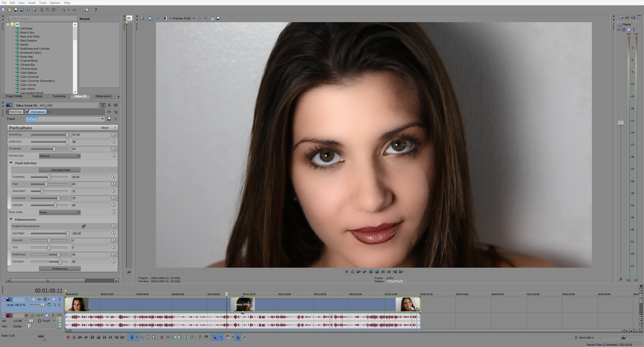Select the Normal Edit Tool in timeline toolbar
This screenshot has height=347, width=644.
[x=132, y=337]
